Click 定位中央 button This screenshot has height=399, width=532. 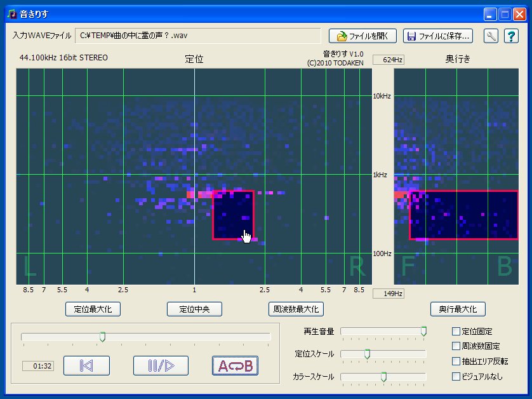194,309
